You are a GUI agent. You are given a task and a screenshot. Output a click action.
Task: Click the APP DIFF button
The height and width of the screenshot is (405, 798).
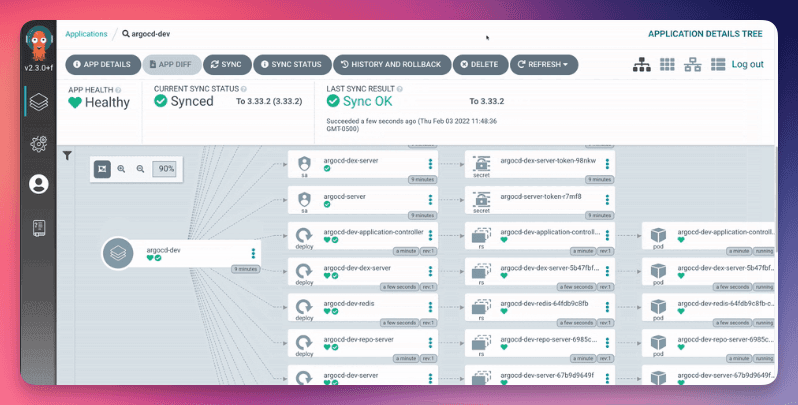172,65
